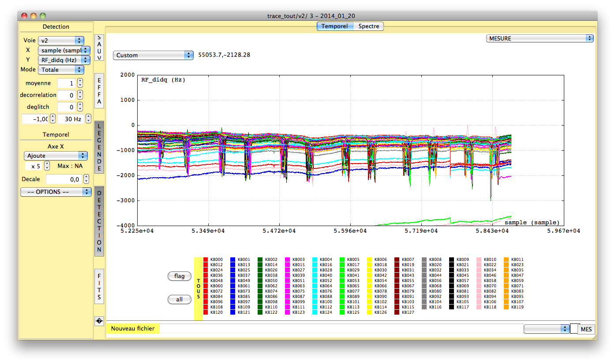
Task: Click the Decale input field
Action: [64, 179]
